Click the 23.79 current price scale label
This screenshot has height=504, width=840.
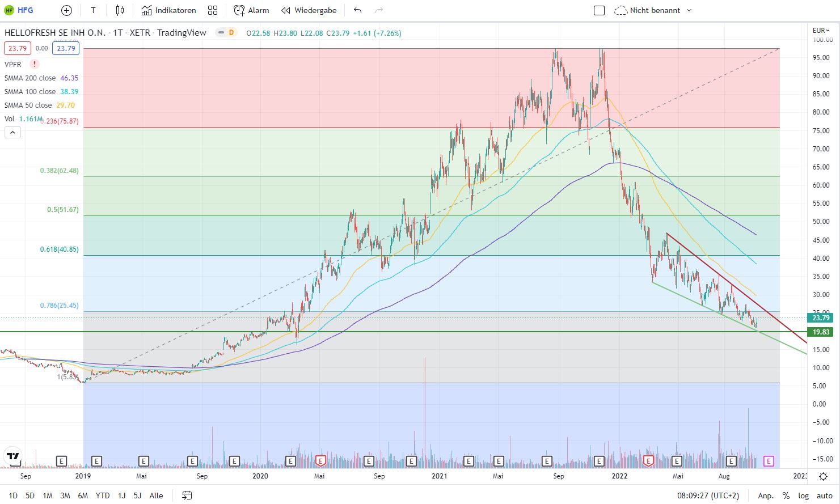[821, 318]
